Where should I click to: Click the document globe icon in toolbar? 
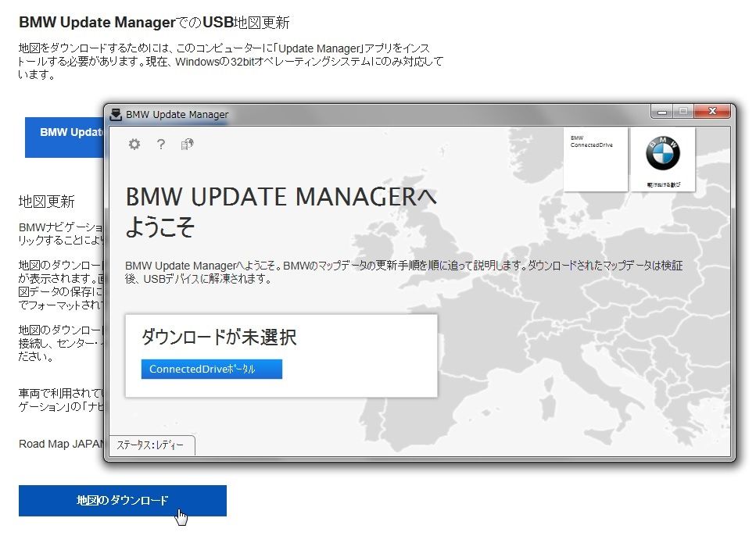pos(187,144)
